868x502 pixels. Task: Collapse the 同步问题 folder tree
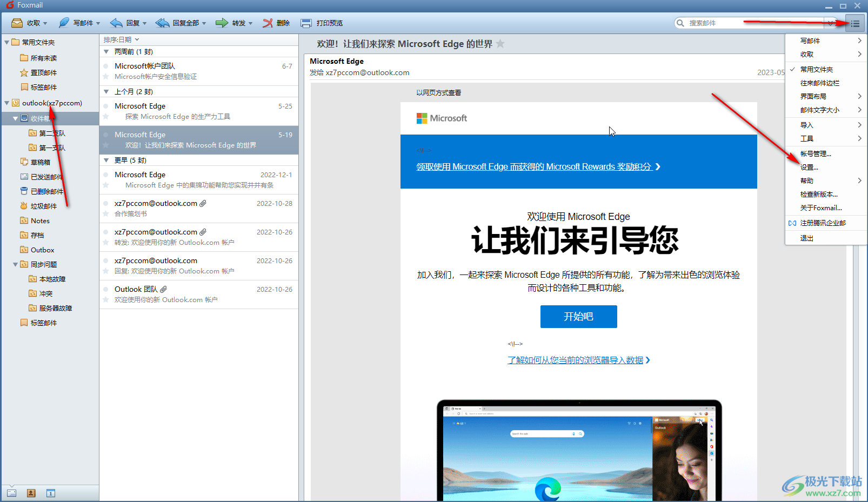(x=15, y=264)
